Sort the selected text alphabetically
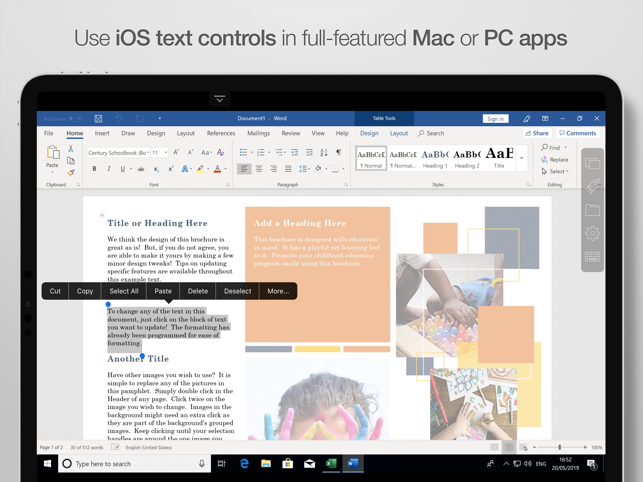Viewport: 643px width, 482px height. click(x=324, y=153)
